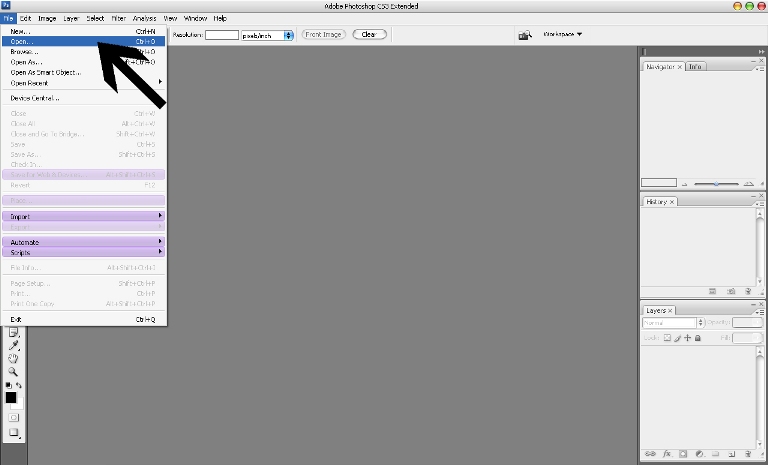
Task: Click the Clear button
Action: click(369, 34)
